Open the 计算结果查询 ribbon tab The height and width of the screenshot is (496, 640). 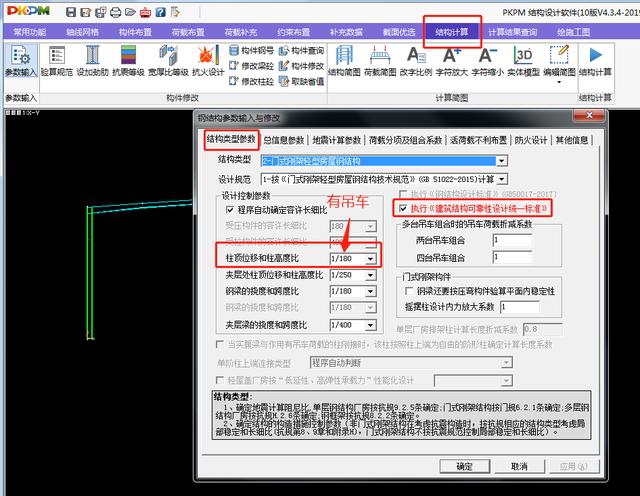point(512,32)
